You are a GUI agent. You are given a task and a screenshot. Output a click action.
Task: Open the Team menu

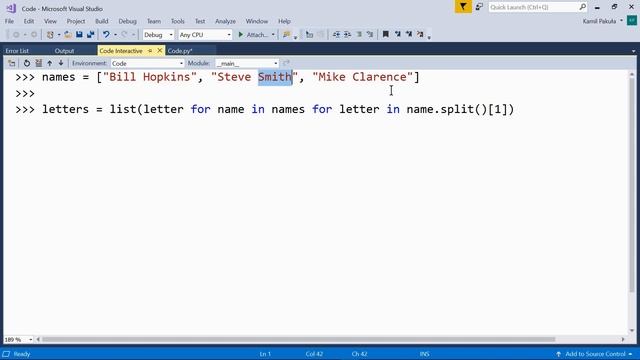(154, 21)
